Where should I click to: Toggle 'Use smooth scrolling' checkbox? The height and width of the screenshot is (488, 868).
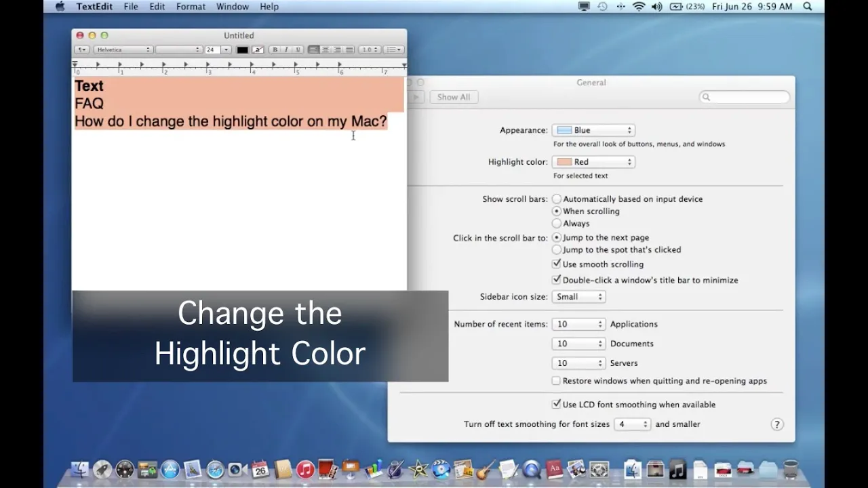(557, 264)
